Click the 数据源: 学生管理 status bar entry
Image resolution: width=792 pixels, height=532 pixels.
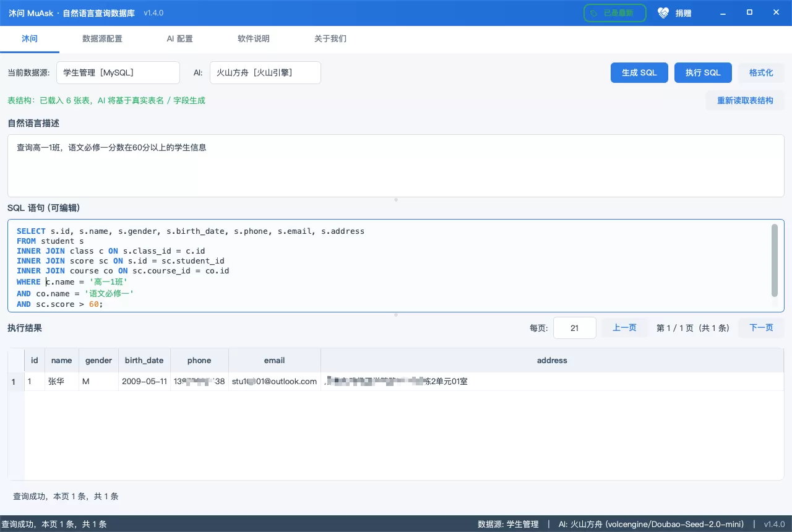tap(508, 524)
